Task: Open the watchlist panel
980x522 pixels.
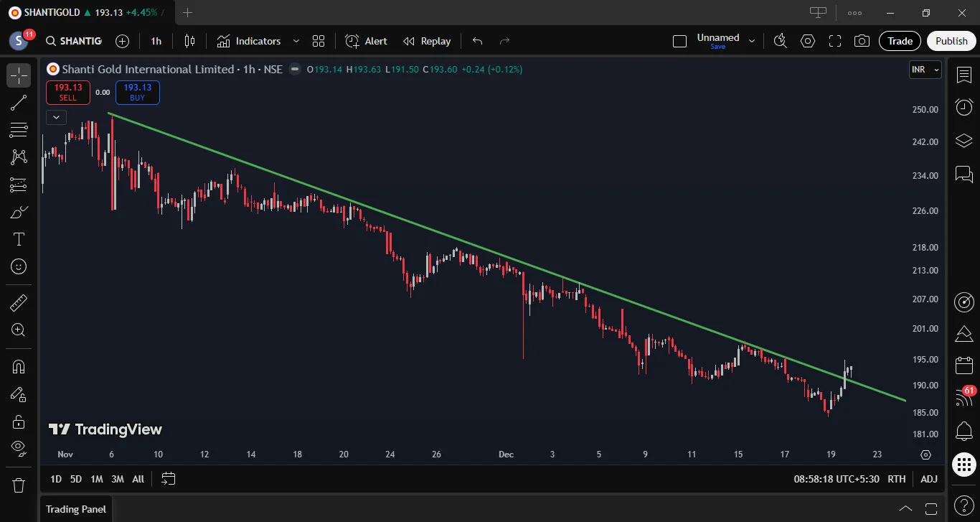Action: coord(964,74)
